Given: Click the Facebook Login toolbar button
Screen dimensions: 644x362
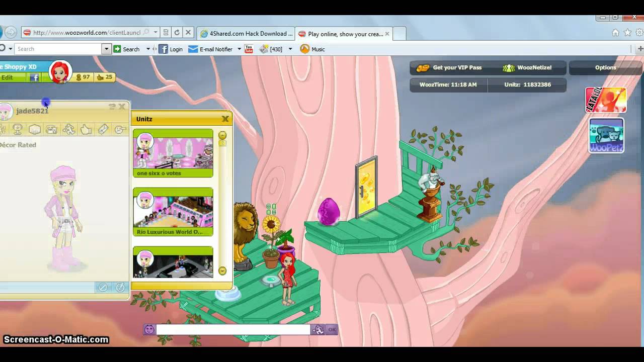Looking at the screenshot, I should coord(171,49).
